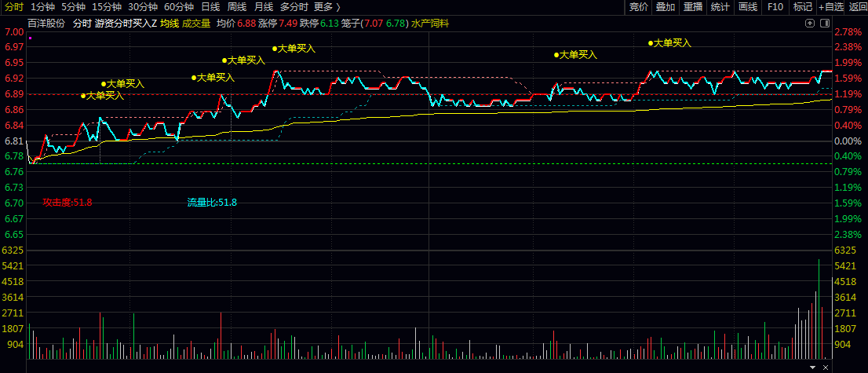This screenshot has width=868, height=373.
Task: Add stock with the +自选 button
Action: (831, 7)
